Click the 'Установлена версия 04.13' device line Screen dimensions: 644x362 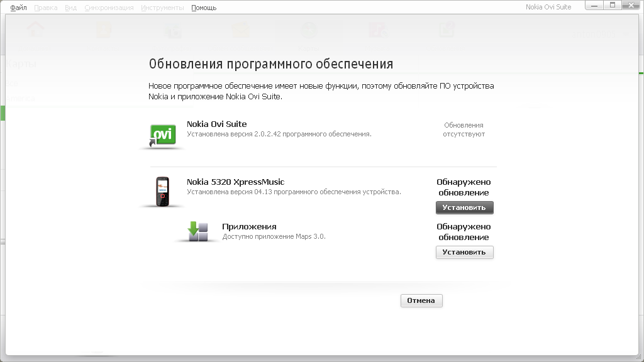click(x=294, y=192)
